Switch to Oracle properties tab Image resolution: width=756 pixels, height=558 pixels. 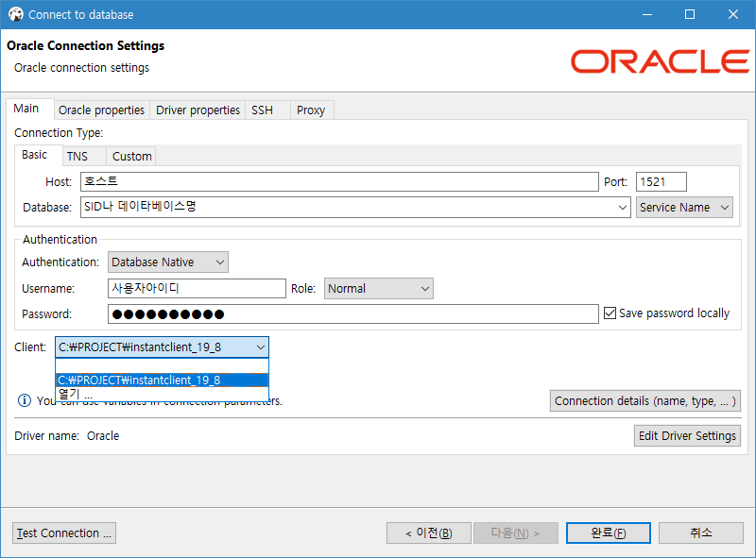click(x=102, y=110)
